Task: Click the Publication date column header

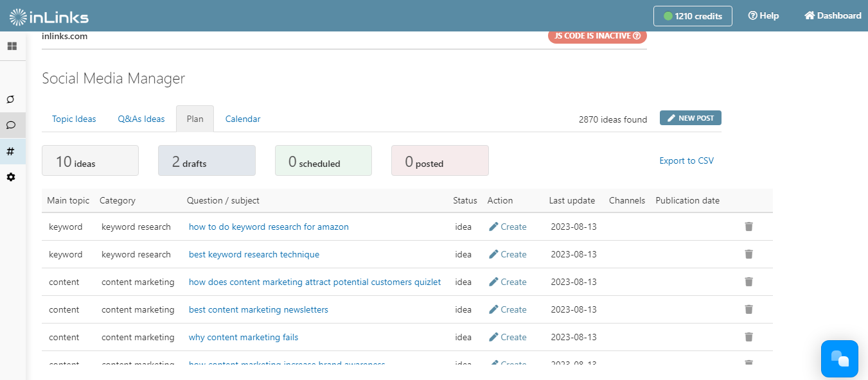Action: click(687, 200)
